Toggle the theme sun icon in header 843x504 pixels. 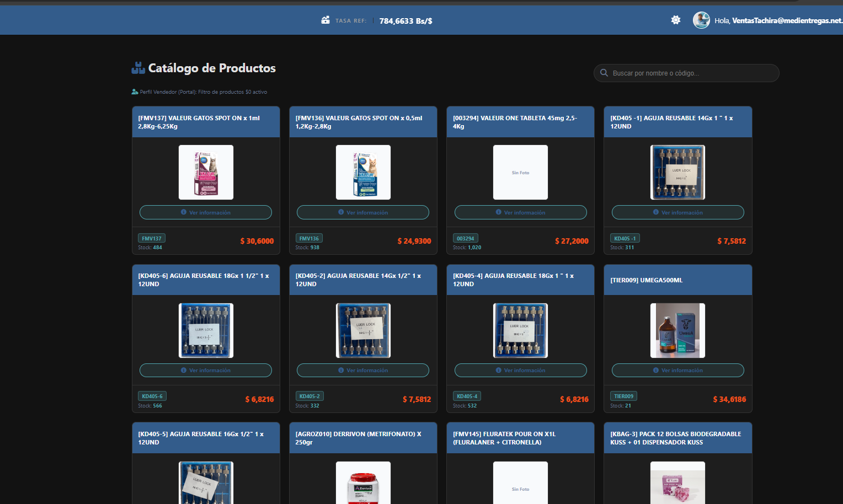click(x=676, y=20)
